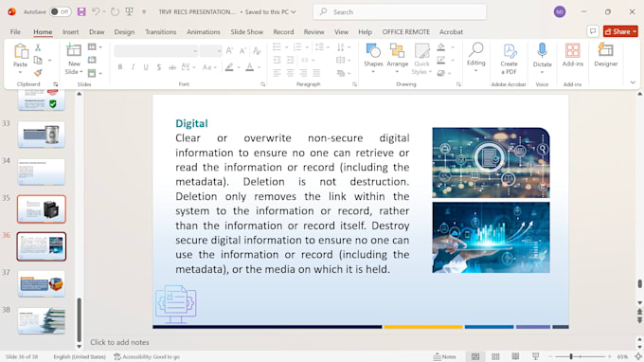Click the Save icon in title bar
The image size is (644, 362).
point(81,12)
